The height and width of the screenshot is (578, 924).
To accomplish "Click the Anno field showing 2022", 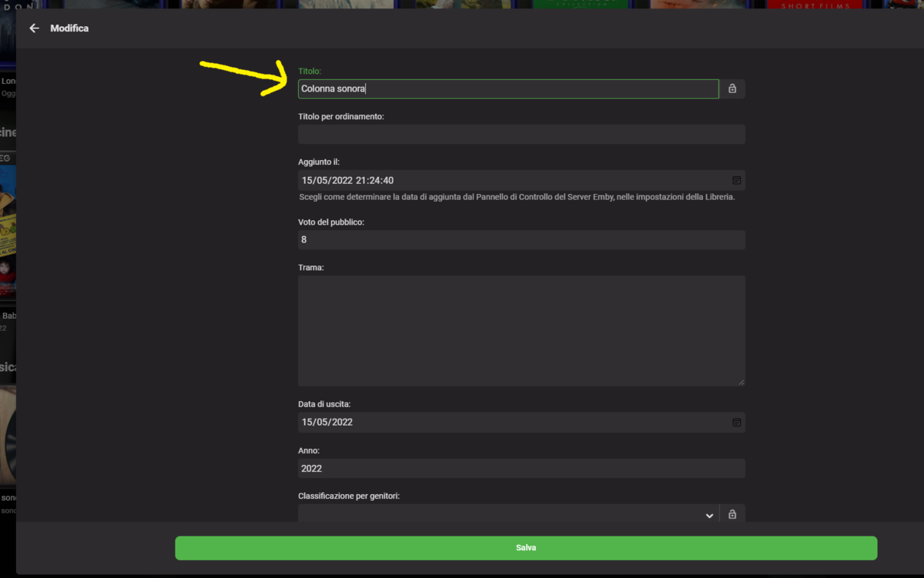I will pyautogui.click(x=521, y=468).
